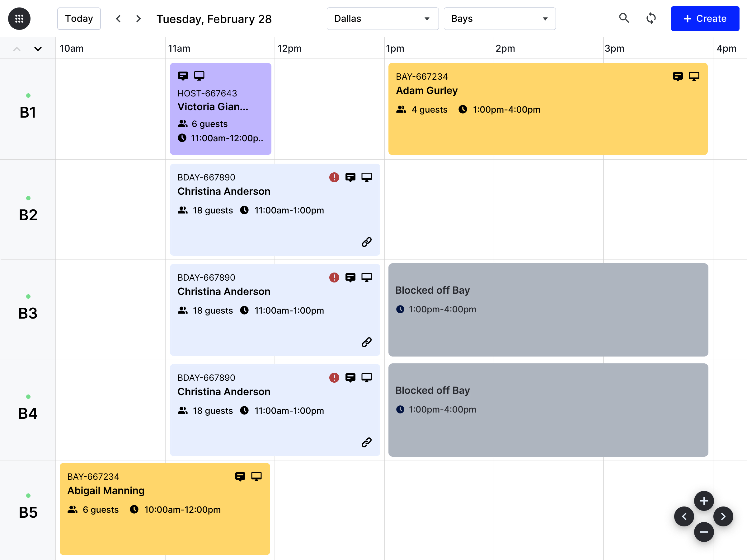Click the monitor icon on Abigail Manning's booking
The width and height of the screenshot is (747, 560).
pyautogui.click(x=257, y=476)
